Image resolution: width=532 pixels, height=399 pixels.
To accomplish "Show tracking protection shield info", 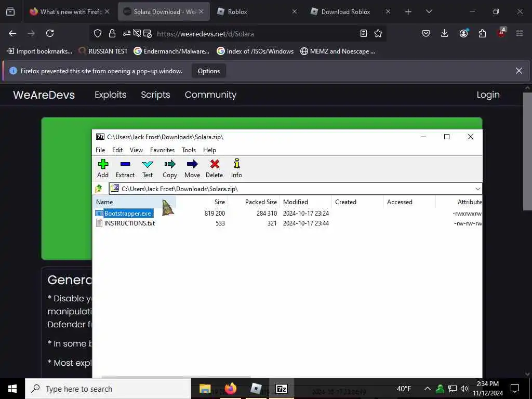I will tap(98, 33).
